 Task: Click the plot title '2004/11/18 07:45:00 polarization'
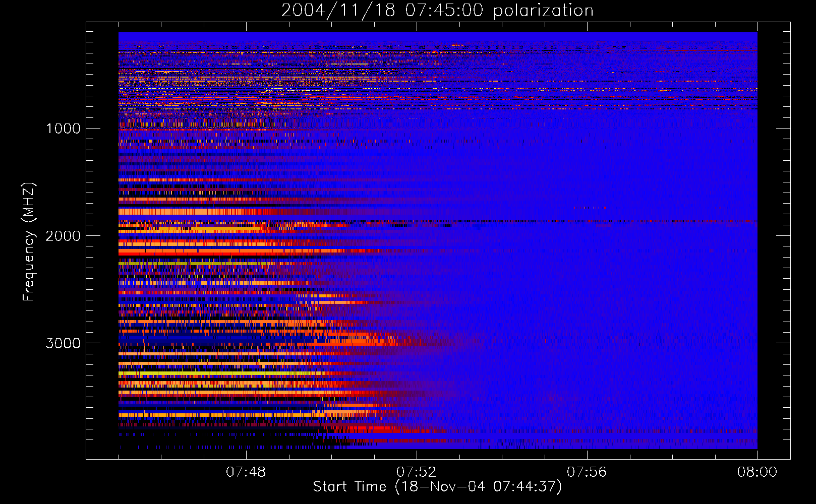point(437,10)
